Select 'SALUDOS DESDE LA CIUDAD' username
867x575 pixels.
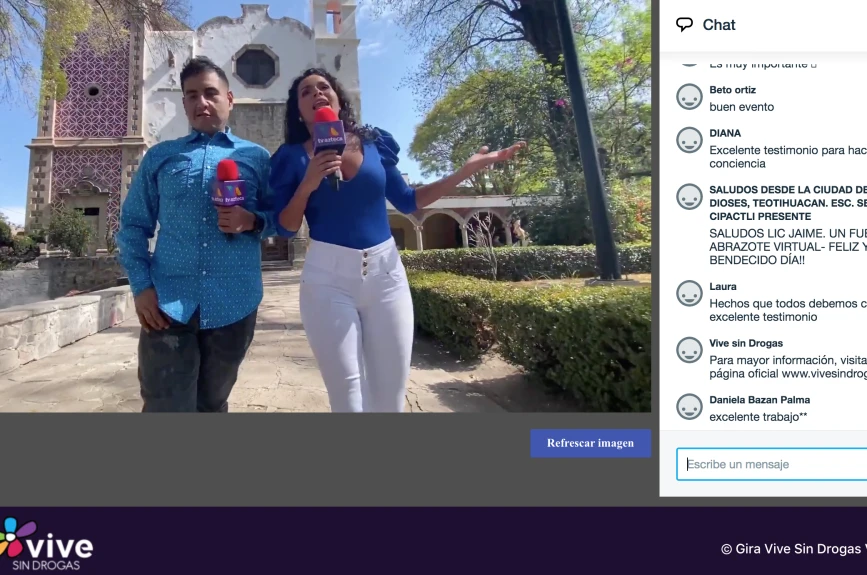click(x=788, y=203)
